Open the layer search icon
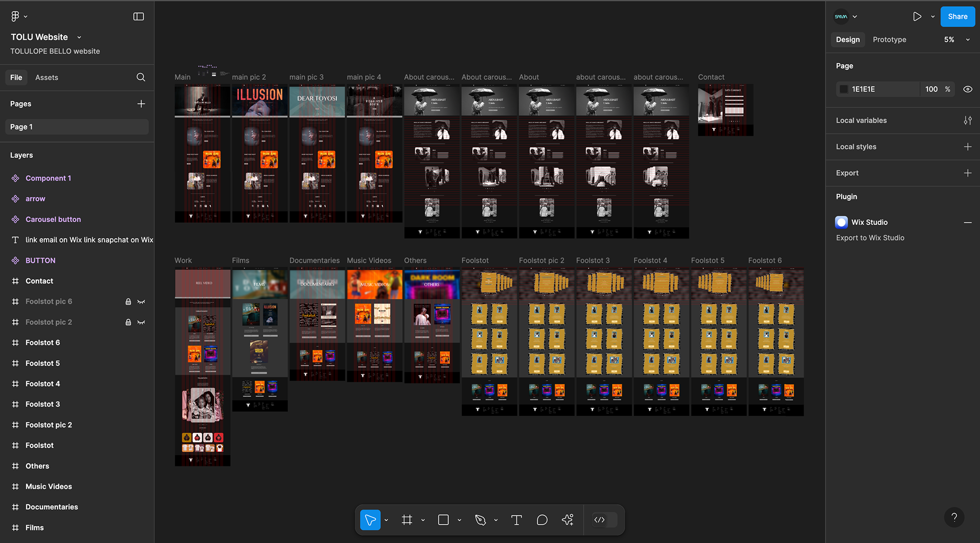 click(140, 77)
